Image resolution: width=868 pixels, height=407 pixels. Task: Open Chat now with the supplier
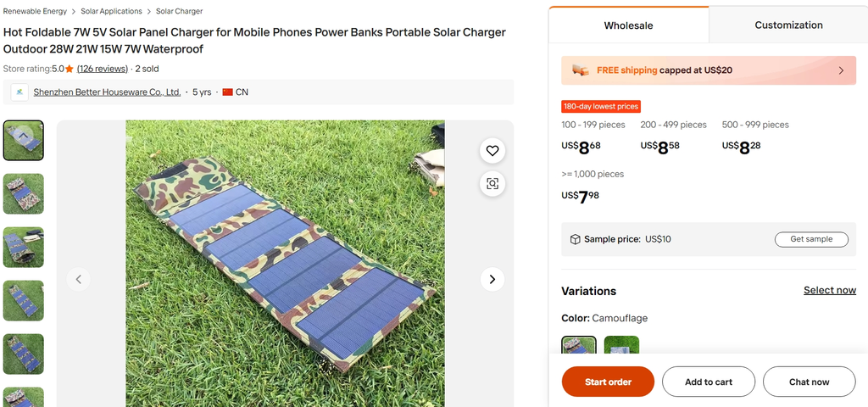pyautogui.click(x=809, y=382)
